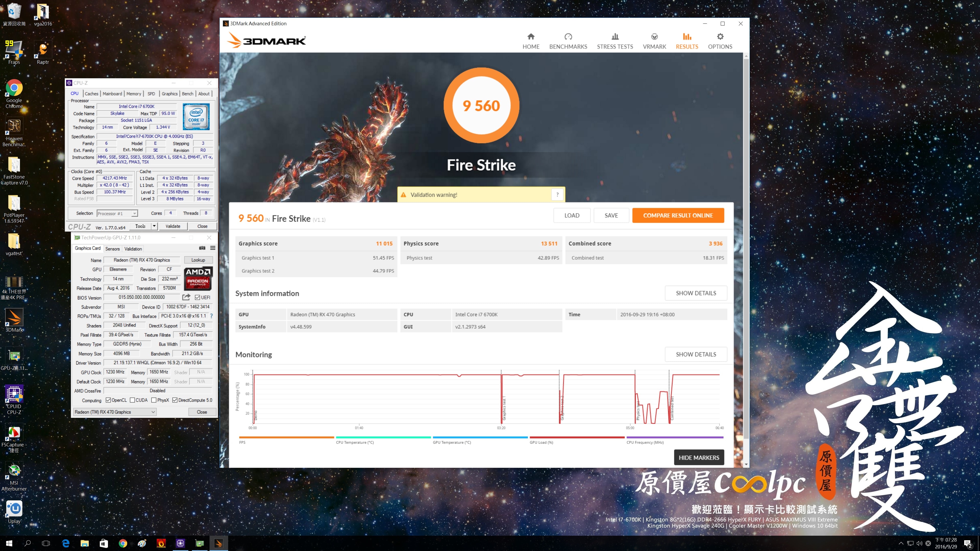
Task: Click the validation warning help question mark
Action: click(x=557, y=195)
